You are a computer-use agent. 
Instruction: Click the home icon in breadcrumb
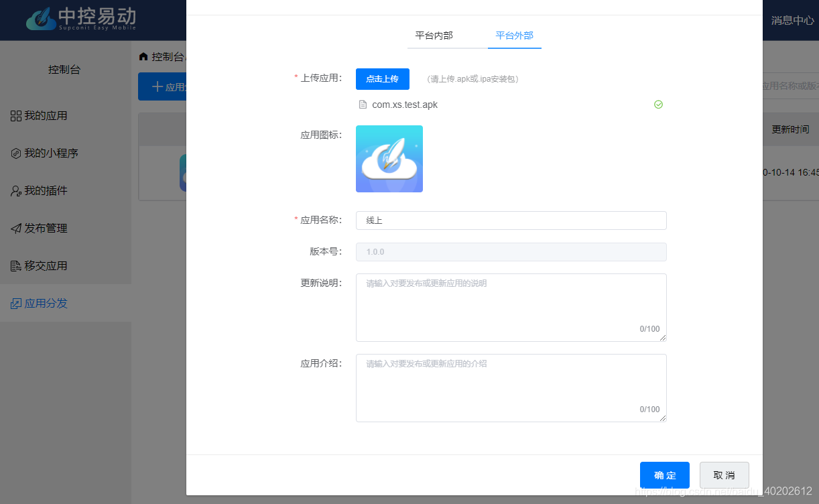coord(143,56)
